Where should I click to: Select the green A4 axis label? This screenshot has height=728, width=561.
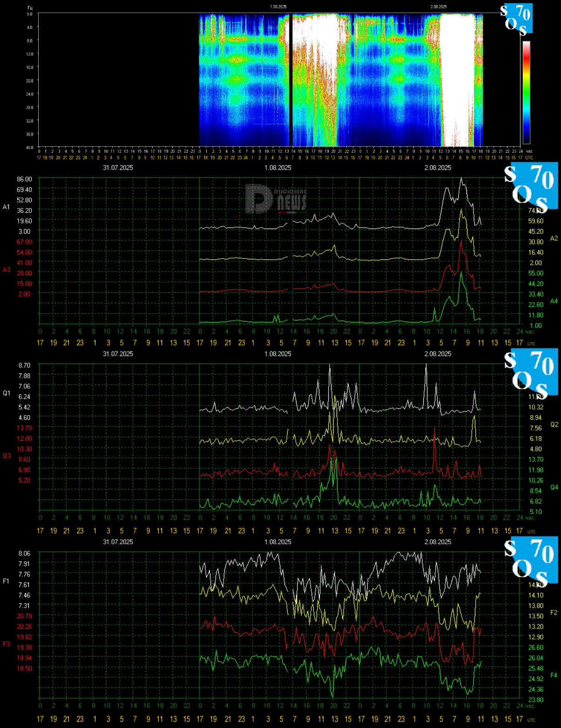point(554,301)
